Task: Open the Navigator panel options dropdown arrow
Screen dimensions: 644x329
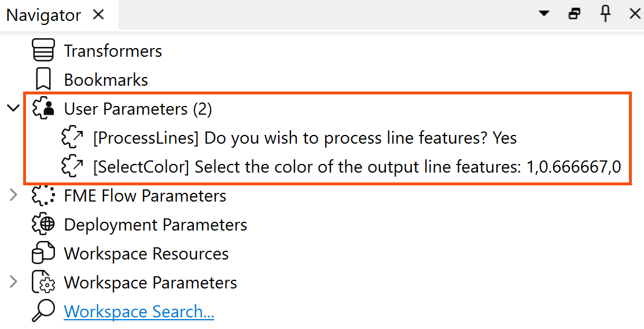Action: click(x=544, y=14)
